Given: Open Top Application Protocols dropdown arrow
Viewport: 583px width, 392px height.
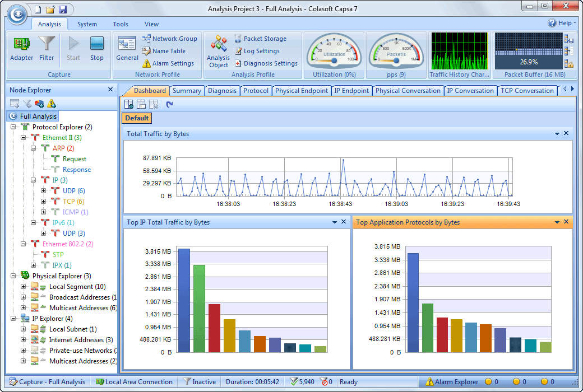Looking at the screenshot, I should (557, 222).
